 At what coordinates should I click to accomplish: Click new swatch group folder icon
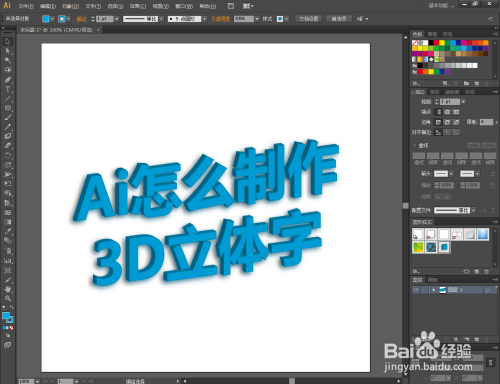coord(466,83)
